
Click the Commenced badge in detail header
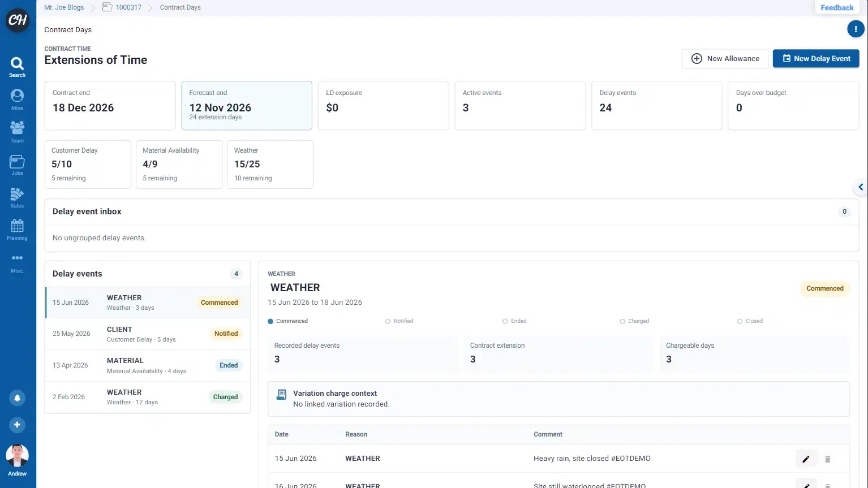[824, 288]
